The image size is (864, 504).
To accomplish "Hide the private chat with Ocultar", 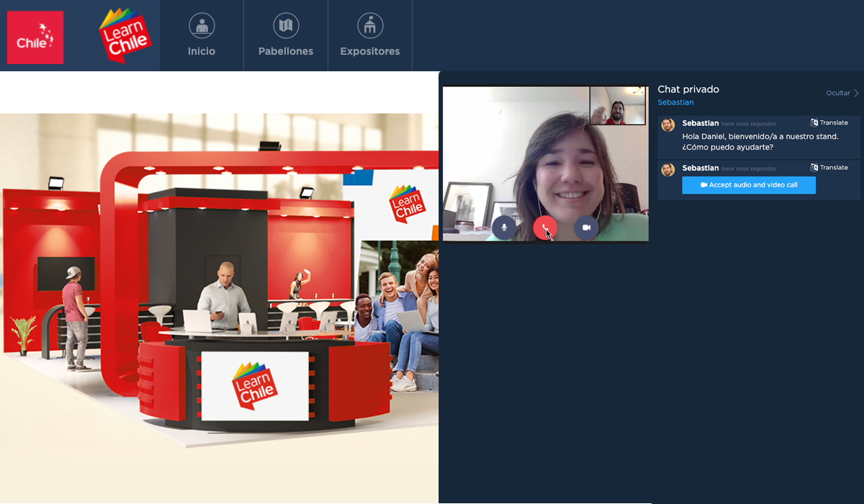I will (842, 93).
